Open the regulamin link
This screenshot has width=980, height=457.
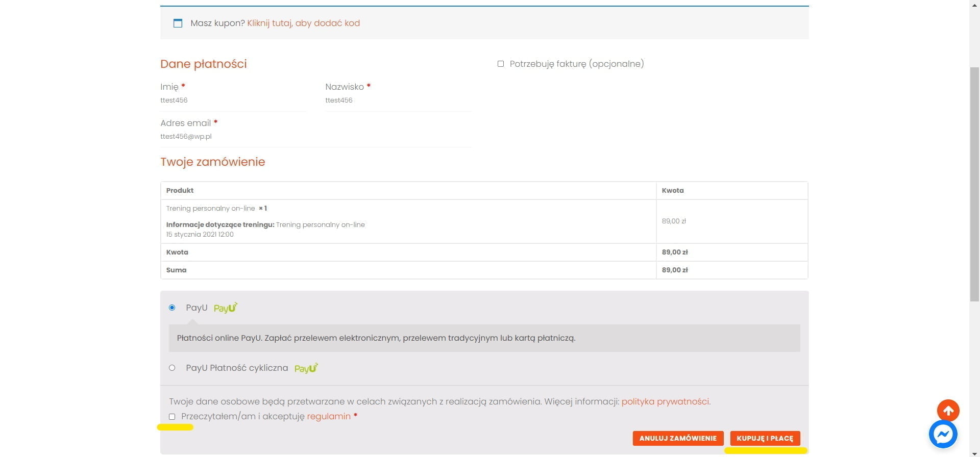[x=329, y=416]
